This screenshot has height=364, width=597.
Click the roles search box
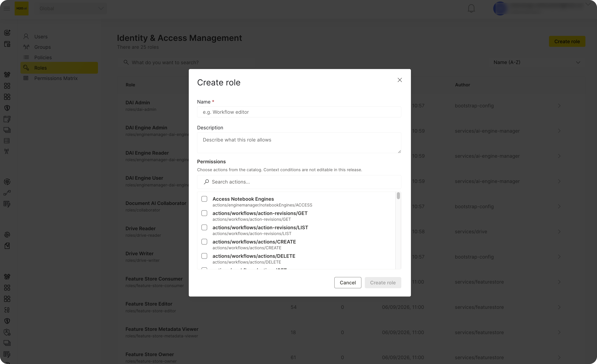pyautogui.click(x=187, y=62)
